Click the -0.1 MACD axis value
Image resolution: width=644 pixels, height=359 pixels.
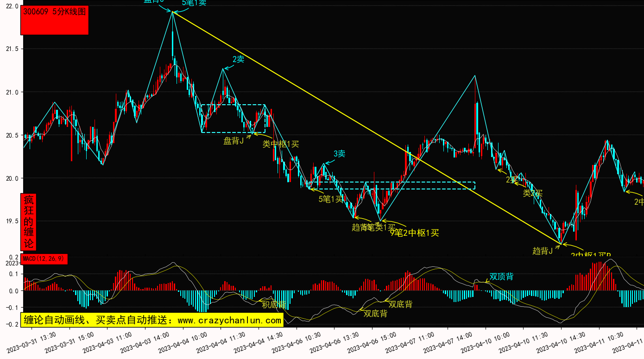coord(11,308)
